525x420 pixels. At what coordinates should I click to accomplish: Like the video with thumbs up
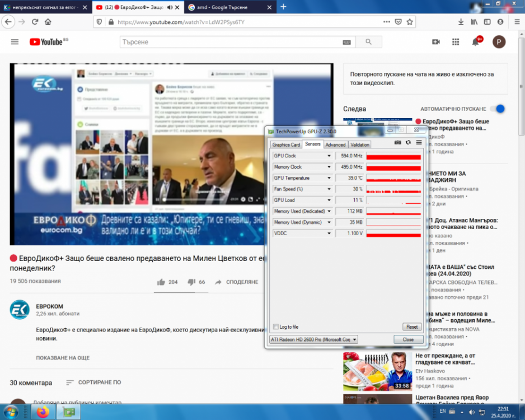(161, 282)
